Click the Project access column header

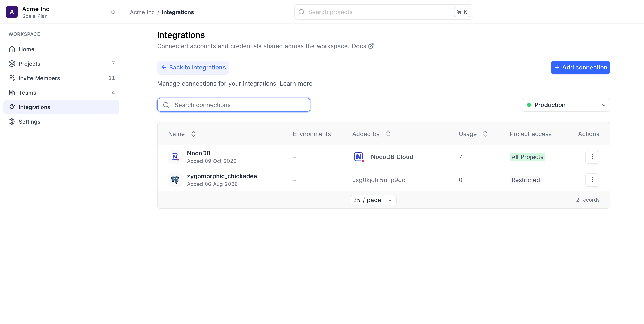click(530, 134)
